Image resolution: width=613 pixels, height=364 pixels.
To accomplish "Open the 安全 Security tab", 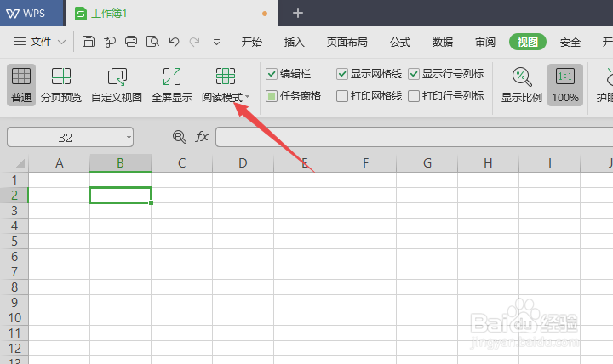I will coord(570,42).
